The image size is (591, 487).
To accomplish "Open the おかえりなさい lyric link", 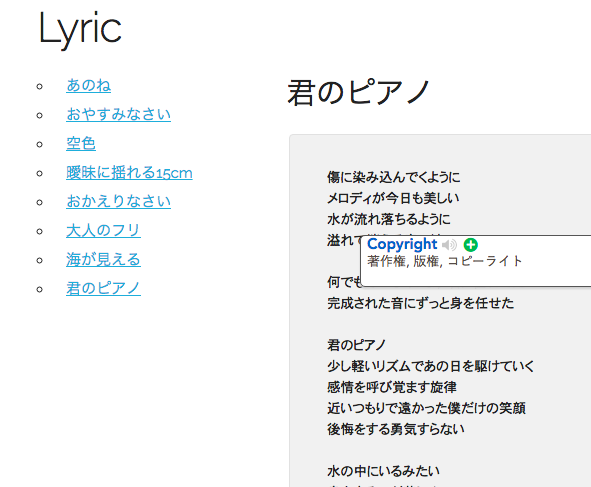I will coord(118,201).
